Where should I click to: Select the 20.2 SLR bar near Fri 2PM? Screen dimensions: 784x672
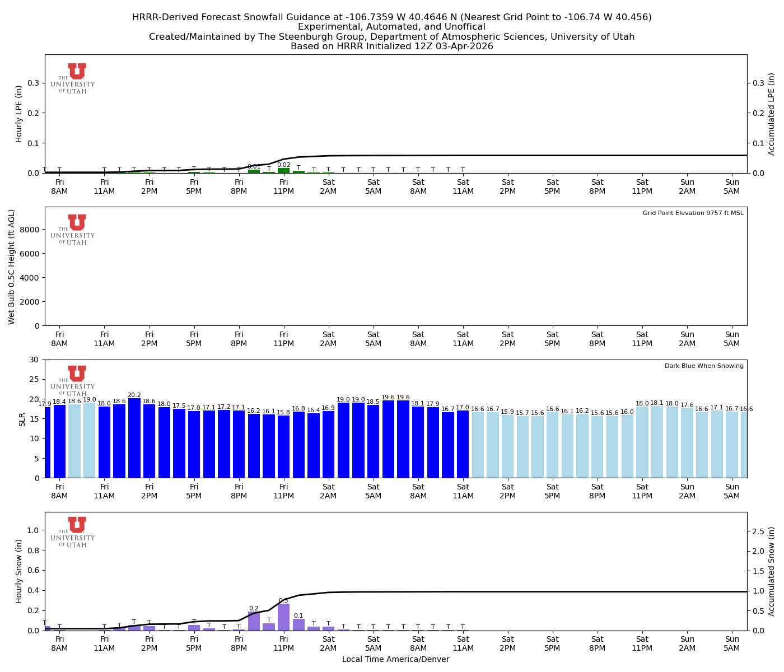tap(134, 437)
